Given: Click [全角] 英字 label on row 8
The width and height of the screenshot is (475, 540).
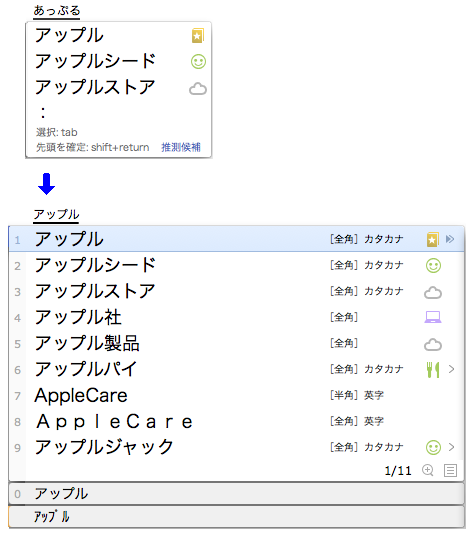Looking at the screenshot, I should (357, 421).
